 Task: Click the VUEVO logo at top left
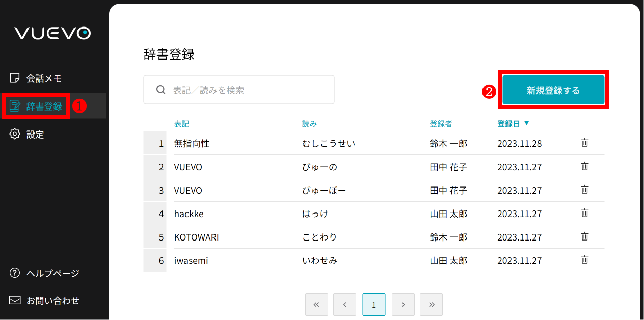[51, 33]
